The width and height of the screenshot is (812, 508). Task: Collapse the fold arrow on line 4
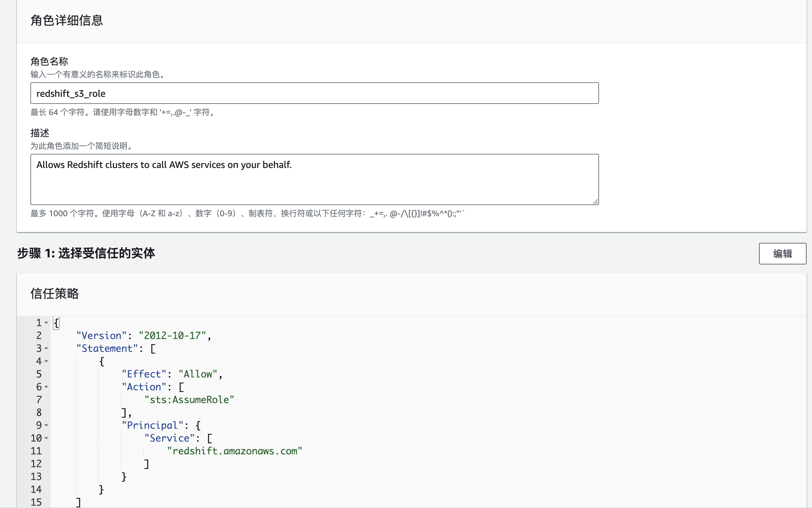tap(46, 361)
